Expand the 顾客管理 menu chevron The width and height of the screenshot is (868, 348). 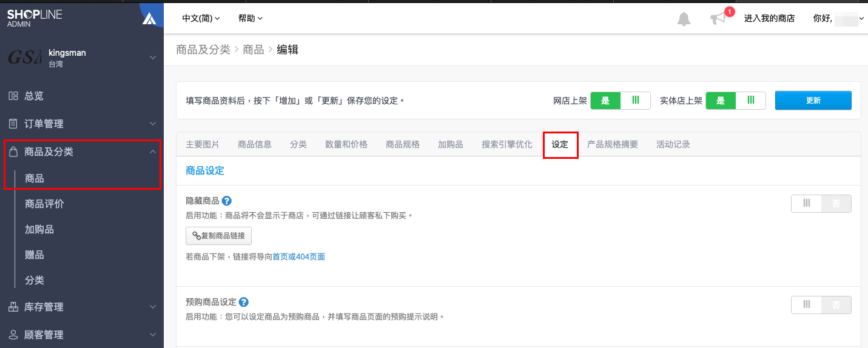click(x=153, y=335)
